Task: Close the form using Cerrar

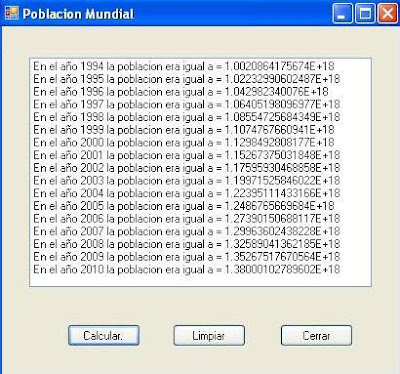Action: tap(316, 335)
